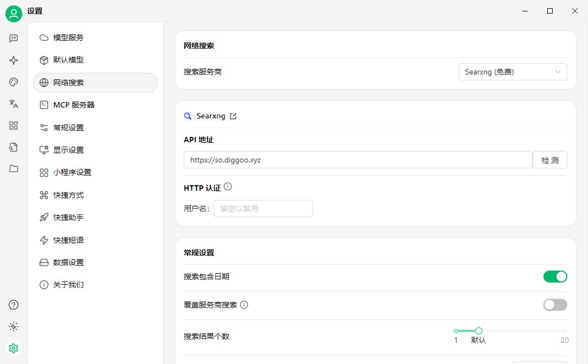This screenshot has height=364, width=588.
Task: Click the 检测 button
Action: click(550, 160)
